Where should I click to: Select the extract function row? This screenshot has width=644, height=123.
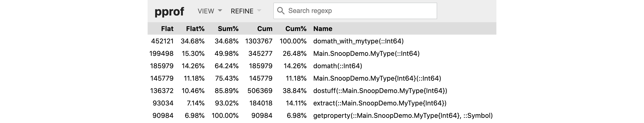(x=379, y=103)
